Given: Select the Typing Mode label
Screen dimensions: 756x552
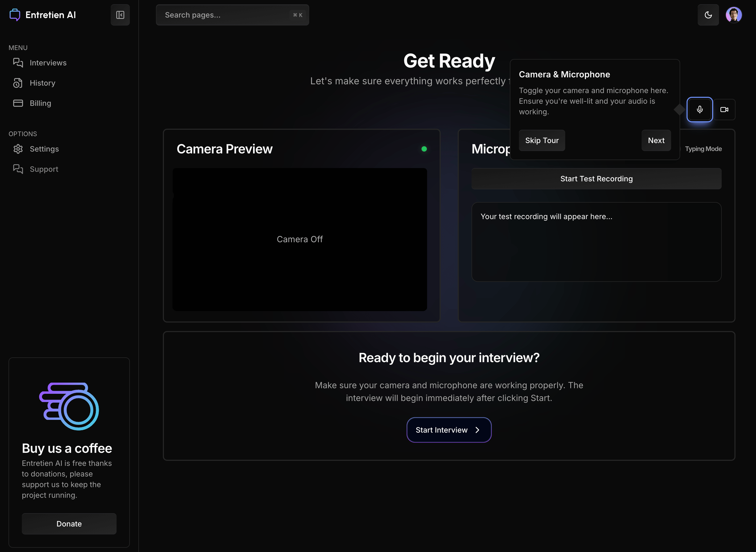Looking at the screenshot, I should pos(703,149).
